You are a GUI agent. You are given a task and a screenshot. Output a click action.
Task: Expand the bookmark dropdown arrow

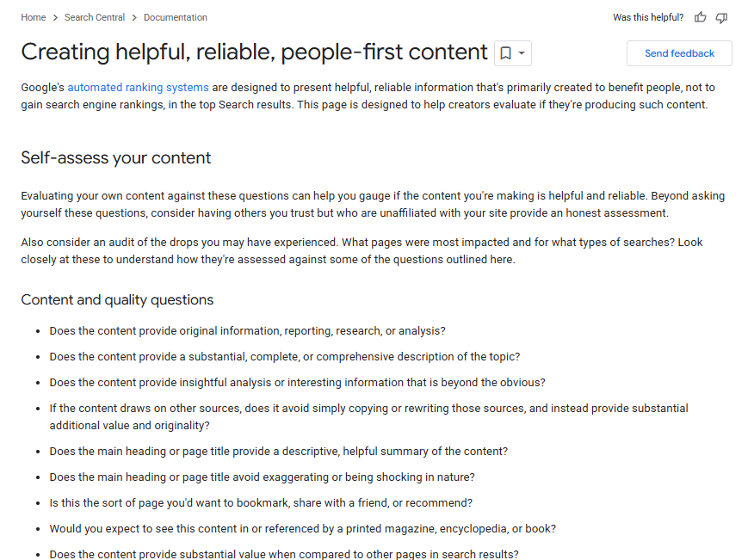[522, 52]
